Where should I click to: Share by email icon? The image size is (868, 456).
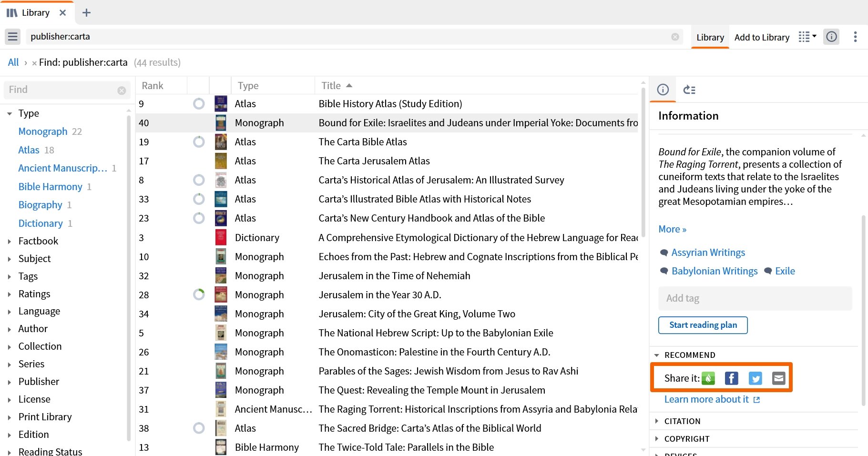coord(778,378)
